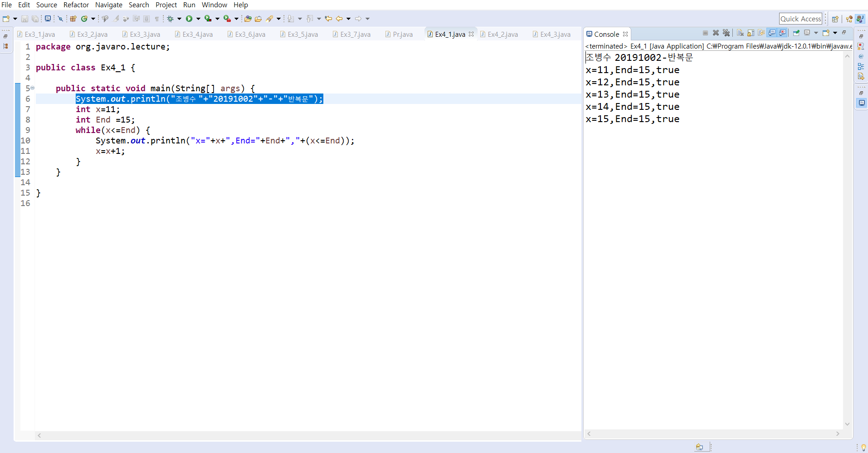
Task: Click the Display Selected Console icon
Action: (807, 33)
